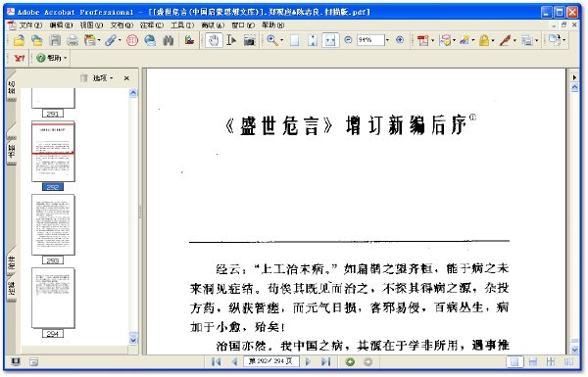Select the text Select tool

pyautogui.click(x=231, y=40)
